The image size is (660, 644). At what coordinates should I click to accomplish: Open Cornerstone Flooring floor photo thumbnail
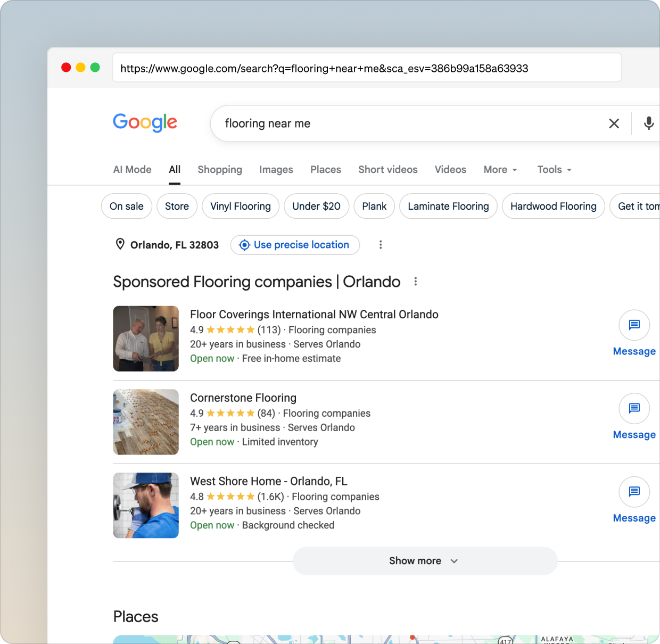[146, 422]
